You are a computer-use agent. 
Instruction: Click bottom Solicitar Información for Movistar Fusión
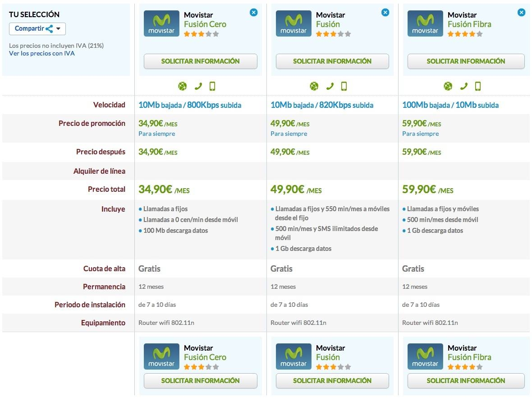(332, 381)
